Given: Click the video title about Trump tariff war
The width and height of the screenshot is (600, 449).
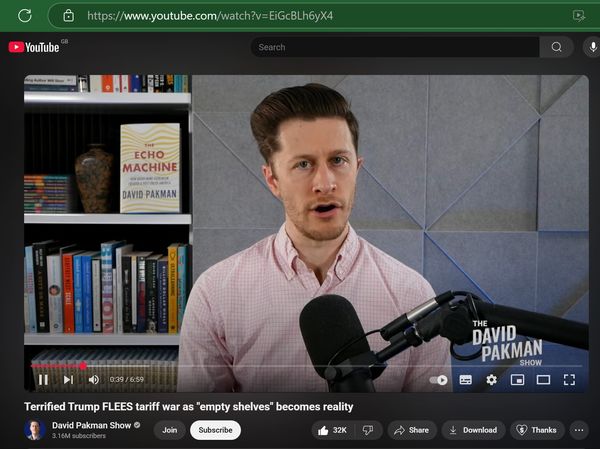Looking at the screenshot, I should click(189, 407).
